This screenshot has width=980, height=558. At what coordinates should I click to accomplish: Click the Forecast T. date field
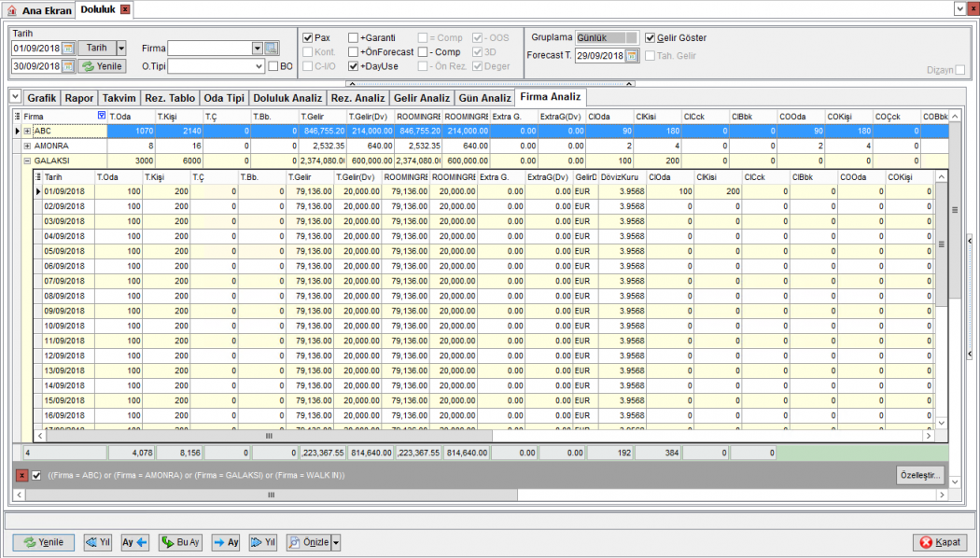pos(601,56)
